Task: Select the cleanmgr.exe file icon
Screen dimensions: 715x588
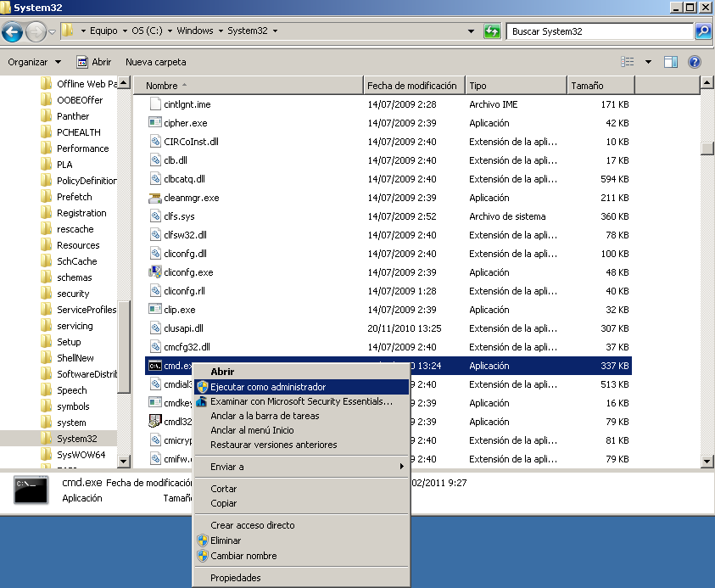Action: [154, 198]
